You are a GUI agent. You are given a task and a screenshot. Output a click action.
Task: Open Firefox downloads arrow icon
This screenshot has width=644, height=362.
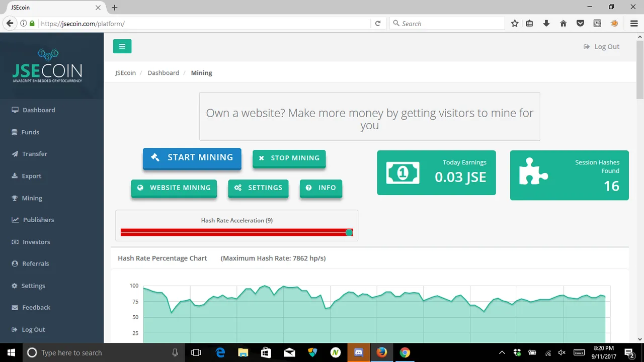point(546,24)
